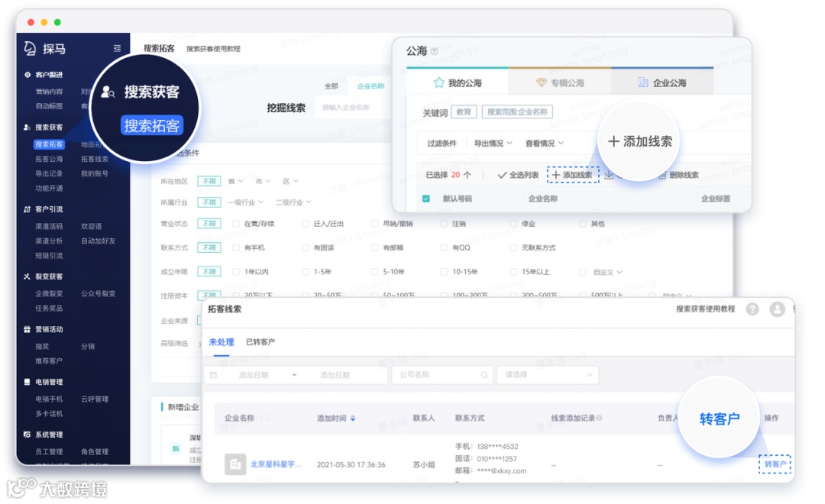
Task: Check 5-10年 founding years option
Action: tap(374, 272)
